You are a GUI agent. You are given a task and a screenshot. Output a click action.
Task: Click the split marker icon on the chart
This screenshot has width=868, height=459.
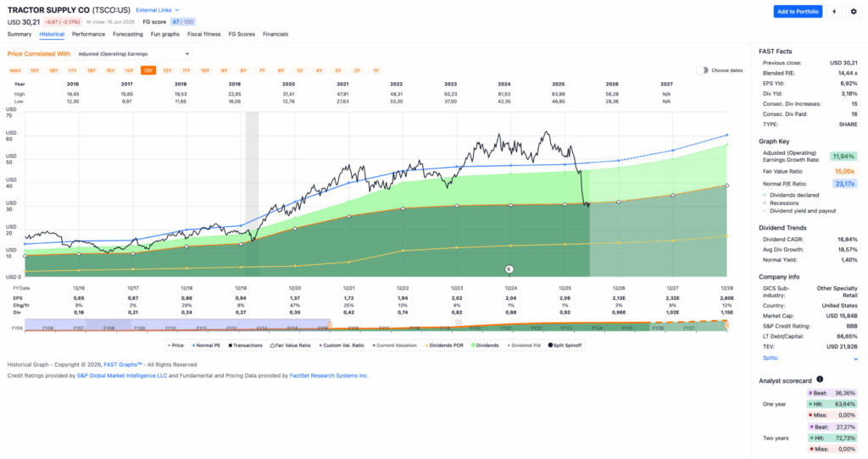(x=509, y=269)
